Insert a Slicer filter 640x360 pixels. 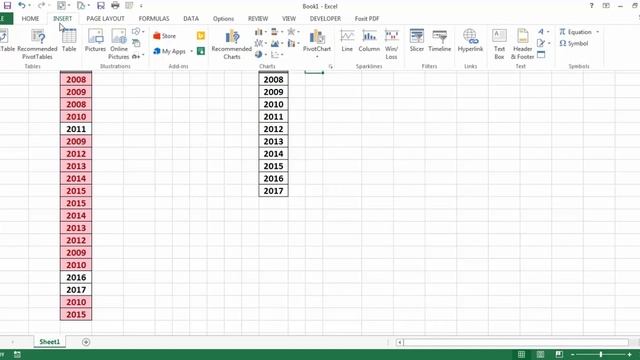[417, 40]
